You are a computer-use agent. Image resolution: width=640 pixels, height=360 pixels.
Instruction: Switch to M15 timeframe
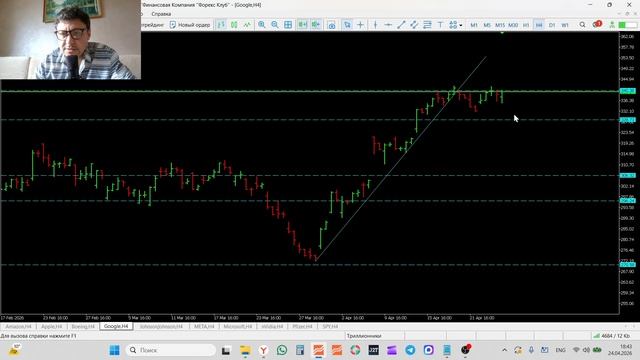[x=500, y=25]
